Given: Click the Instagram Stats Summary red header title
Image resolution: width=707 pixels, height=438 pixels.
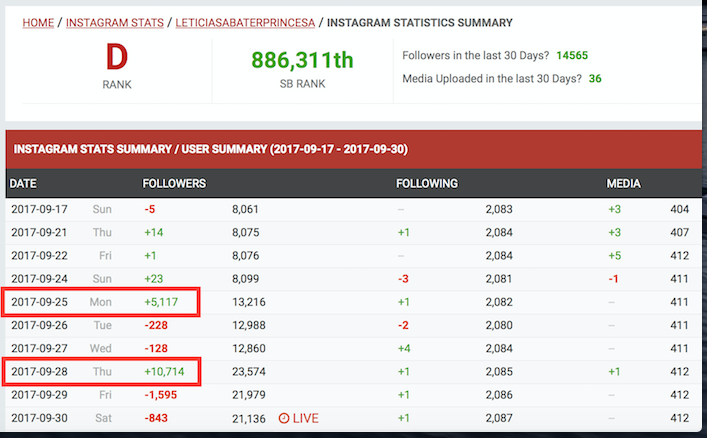Looking at the screenshot, I should 211,149.
